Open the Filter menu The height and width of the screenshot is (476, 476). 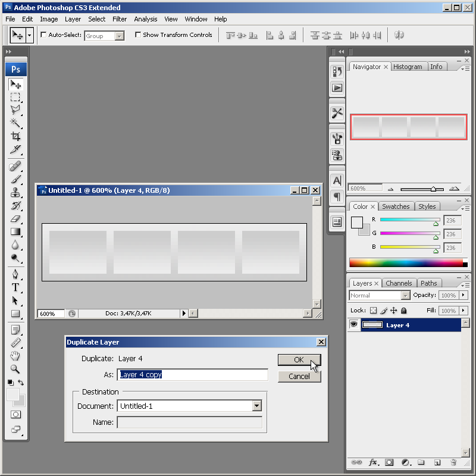click(x=120, y=19)
